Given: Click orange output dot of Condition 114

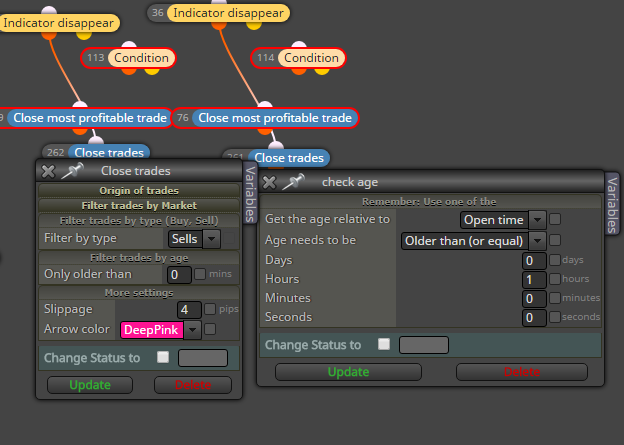Looking at the screenshot, I should point(299,71).
